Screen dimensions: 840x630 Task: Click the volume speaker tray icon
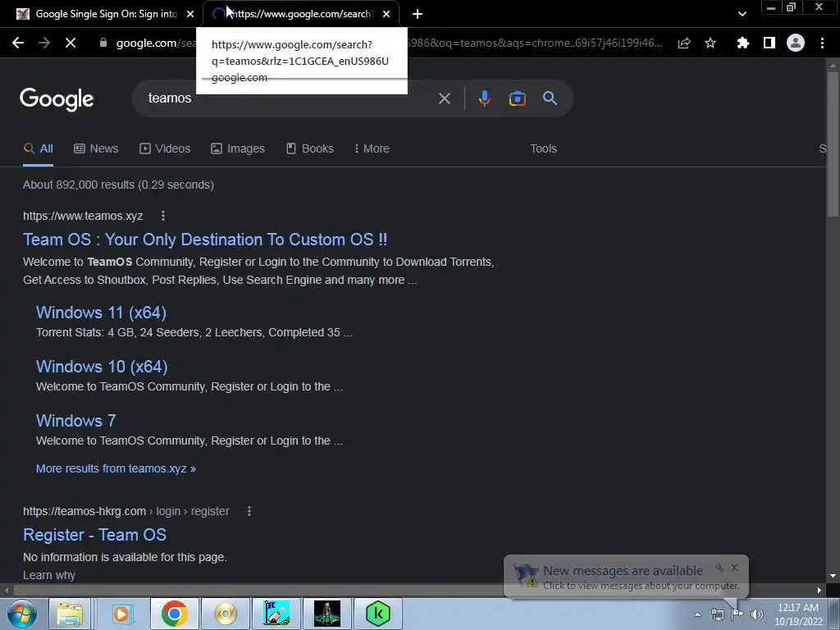click(x=756, y=614)
